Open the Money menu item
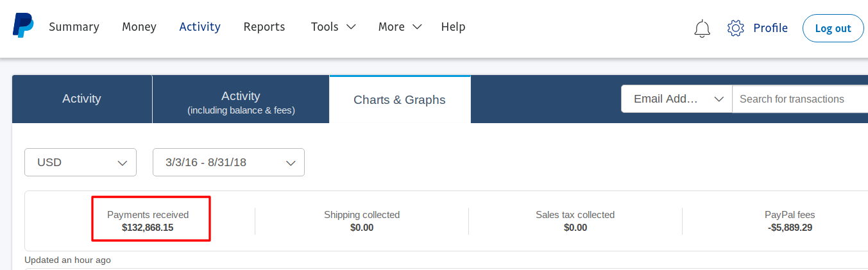This screenshot has height=270, width=868. (139, 27)
